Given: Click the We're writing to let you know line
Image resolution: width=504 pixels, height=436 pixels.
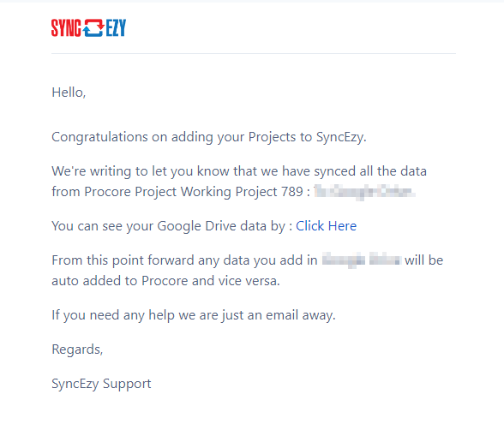Looking at the screenshot, I should [x=239, y=171].
